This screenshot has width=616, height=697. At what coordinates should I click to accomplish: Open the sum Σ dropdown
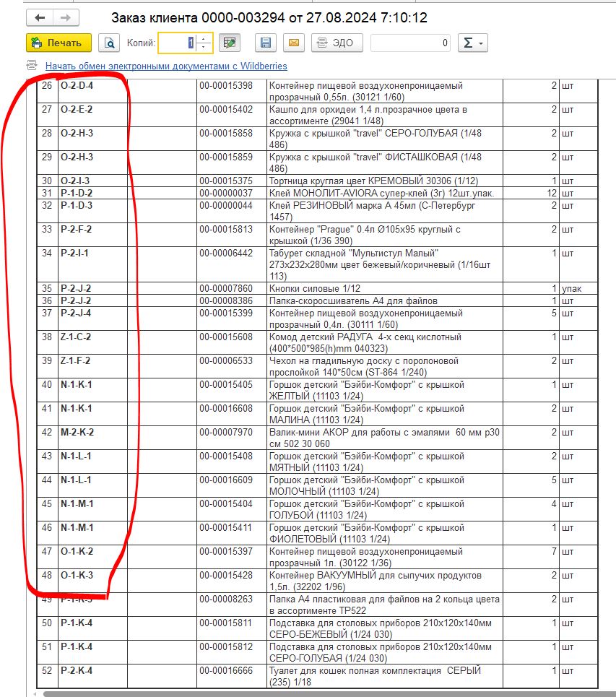[472, 43]
